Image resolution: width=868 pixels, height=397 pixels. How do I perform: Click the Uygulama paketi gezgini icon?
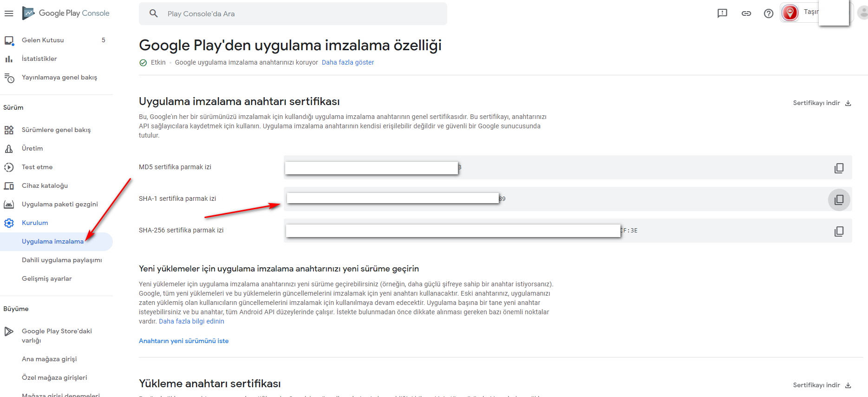point(9,205)
